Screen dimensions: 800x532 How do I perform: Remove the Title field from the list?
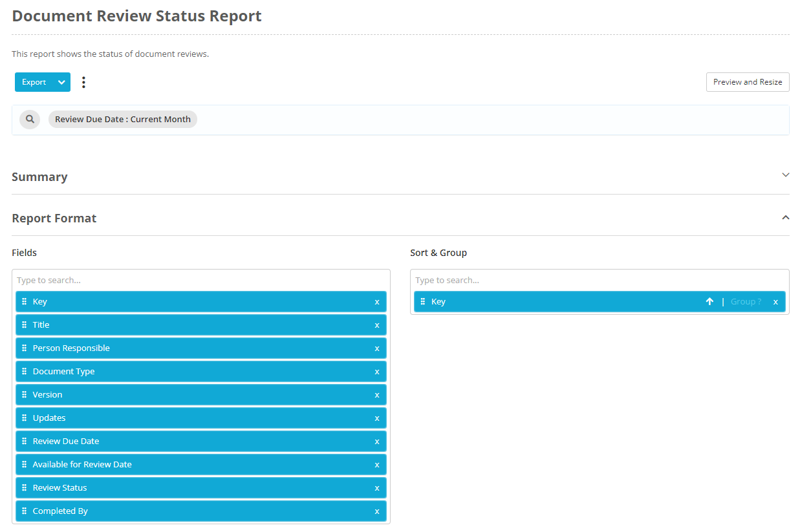point(377,325)
